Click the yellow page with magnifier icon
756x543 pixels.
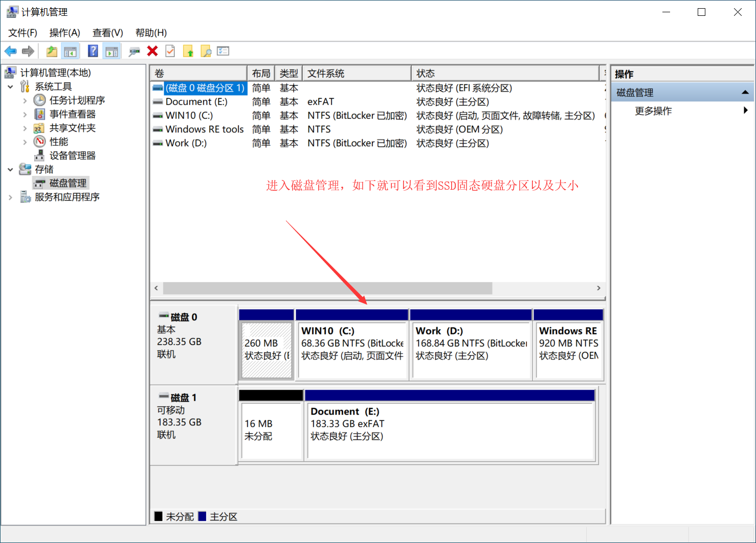(x=206, y=51)
